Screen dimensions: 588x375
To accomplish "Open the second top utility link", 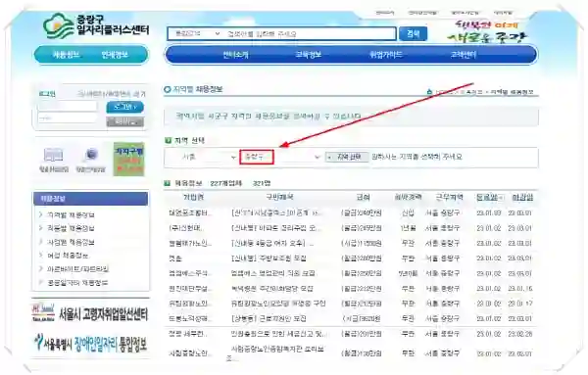I will [x=422, y=13].
